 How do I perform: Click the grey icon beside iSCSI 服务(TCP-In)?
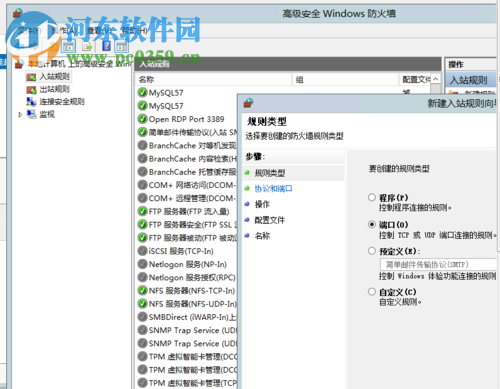pos(142,251)
